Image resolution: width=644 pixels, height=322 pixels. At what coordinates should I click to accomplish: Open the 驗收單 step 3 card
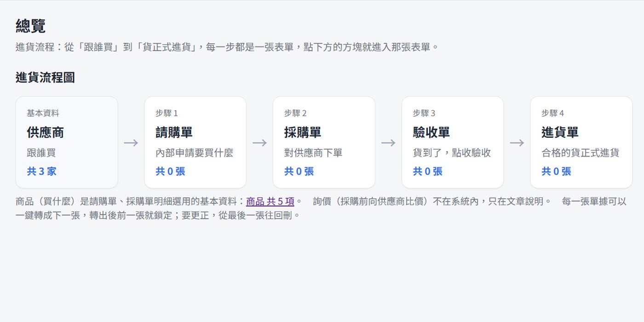coord(453,142)
